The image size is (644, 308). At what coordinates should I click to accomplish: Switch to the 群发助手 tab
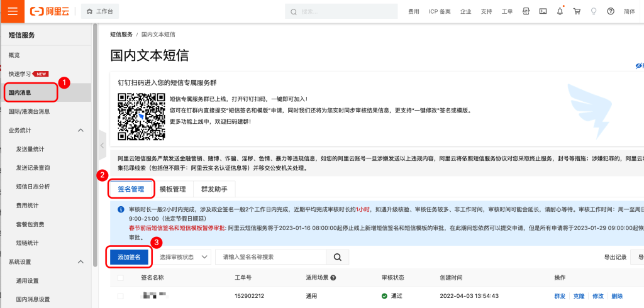214,189
